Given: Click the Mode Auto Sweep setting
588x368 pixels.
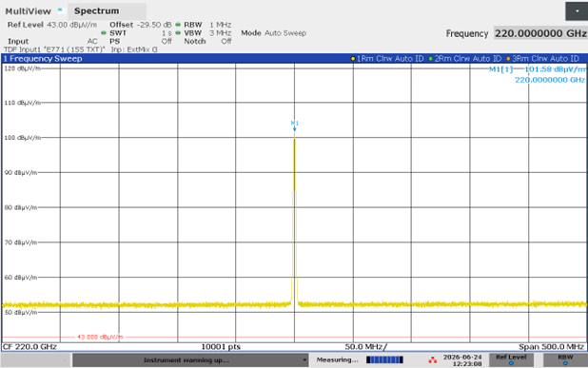Looking at the screenshot, I should pyautogui.click(x=273, y=33).
